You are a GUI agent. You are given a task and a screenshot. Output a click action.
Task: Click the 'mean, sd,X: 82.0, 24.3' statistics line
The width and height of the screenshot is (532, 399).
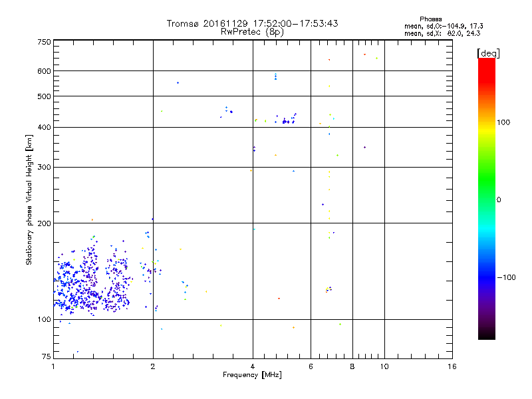tap(442, 33)
